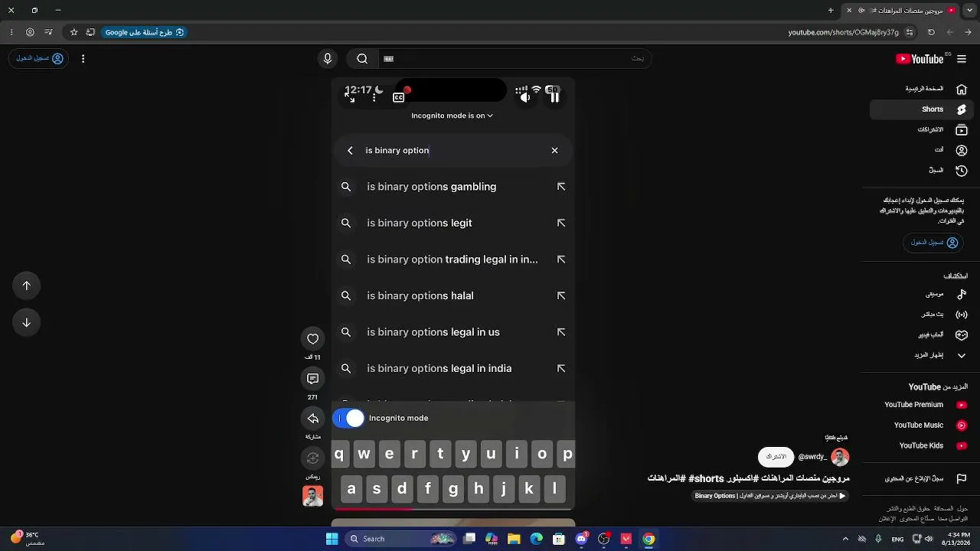This screenshot has height=551, width=980.
Task: Reload the page in Chrome
Action: tap(931, 32)
